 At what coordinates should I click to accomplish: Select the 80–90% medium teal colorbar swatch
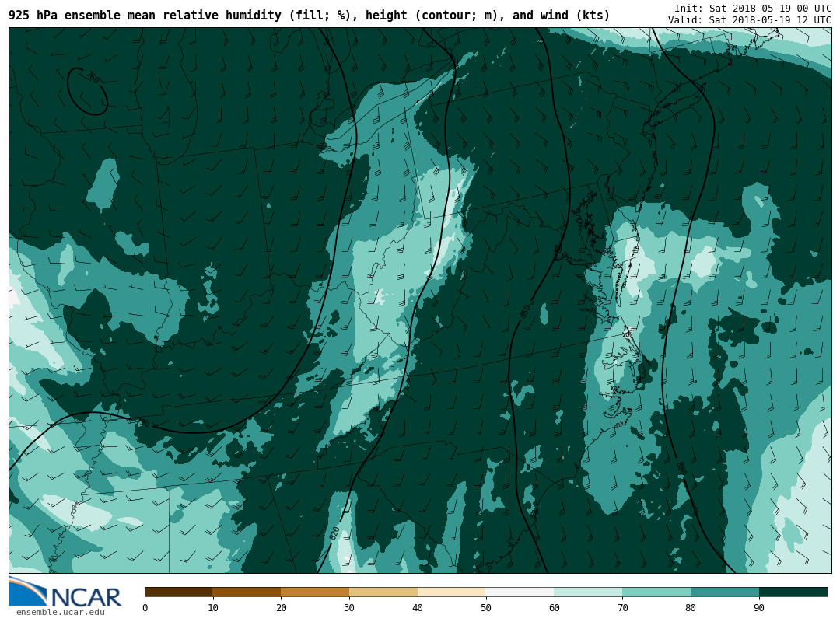(x=725, y=592)
